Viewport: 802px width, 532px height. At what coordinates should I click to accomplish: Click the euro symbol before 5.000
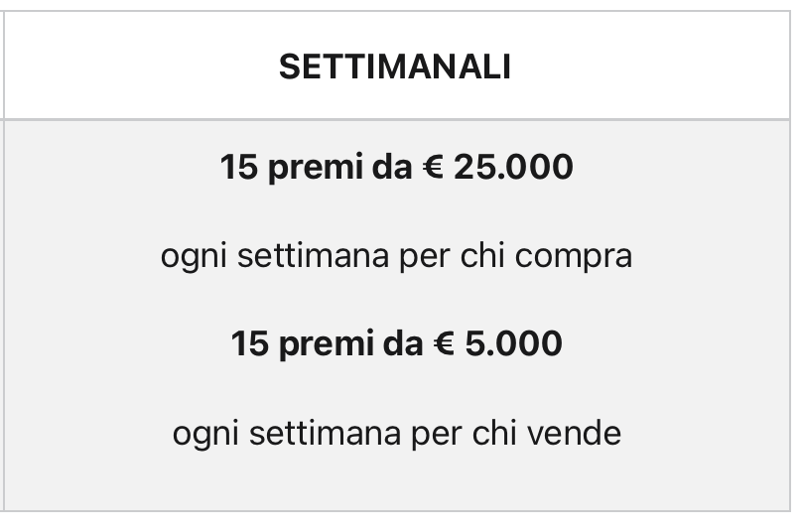pyautogui.click(x=444, y=343)
